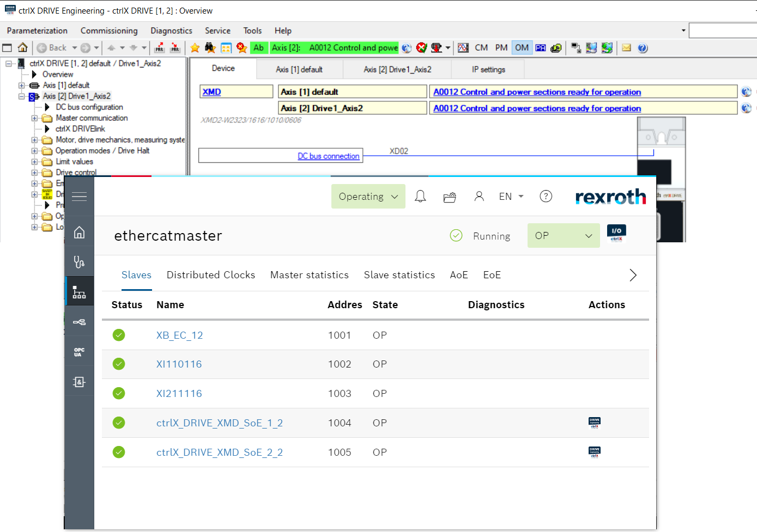Expand the EtherCAT OP state dropdown
This screenshot has width=757, height=532.
[563, 236]
